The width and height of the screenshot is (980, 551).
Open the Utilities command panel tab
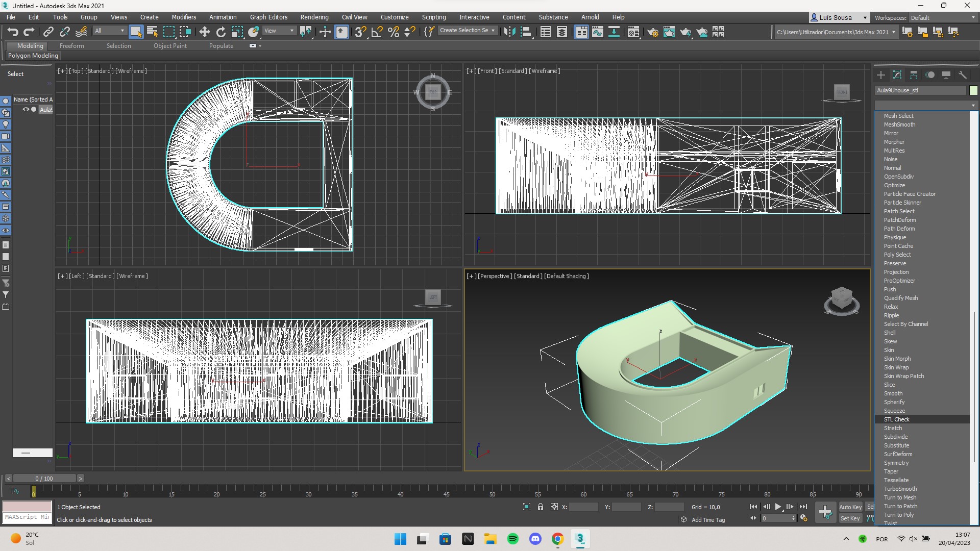point(963,75)
